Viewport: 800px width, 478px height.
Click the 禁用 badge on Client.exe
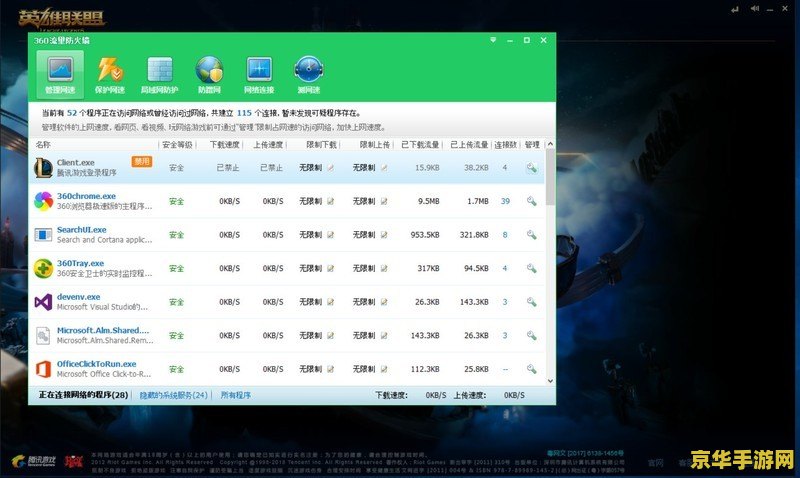coord(142,162)
